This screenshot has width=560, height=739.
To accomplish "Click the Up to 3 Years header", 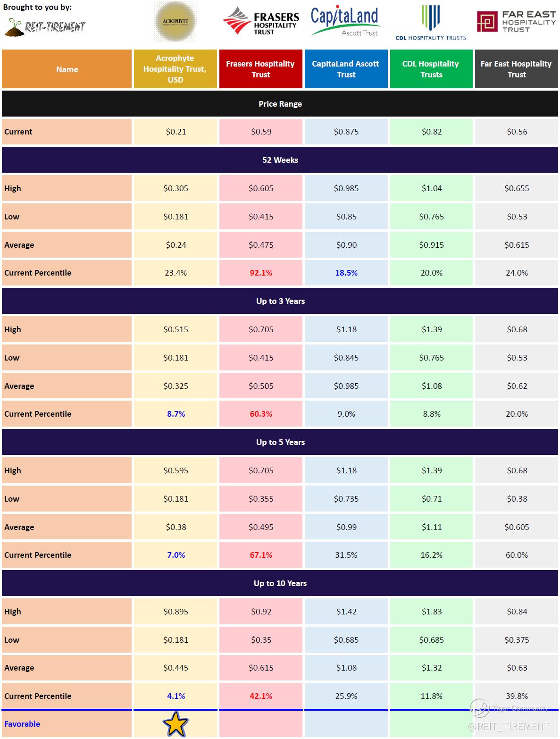I will pyautogui.click(x=280, y=301).
